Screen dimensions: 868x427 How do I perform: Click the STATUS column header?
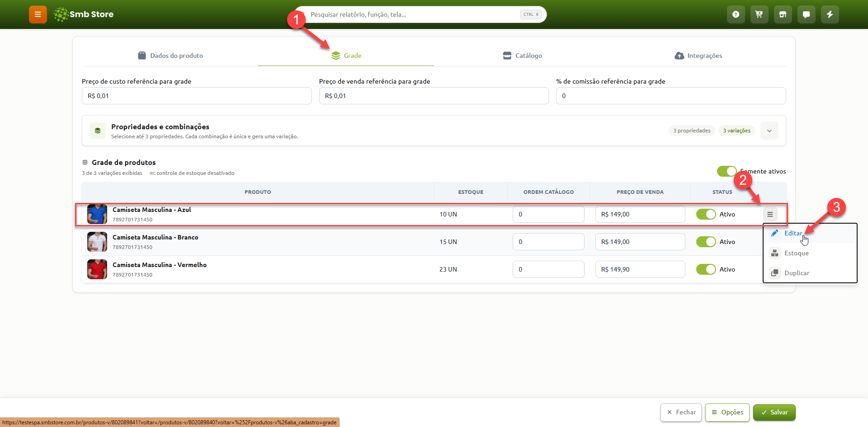[722, 192]
